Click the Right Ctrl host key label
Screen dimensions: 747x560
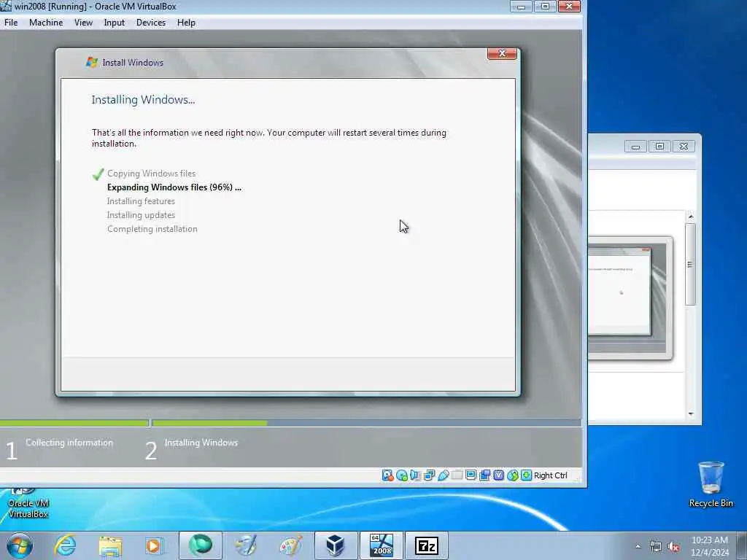tap(550, 475)
